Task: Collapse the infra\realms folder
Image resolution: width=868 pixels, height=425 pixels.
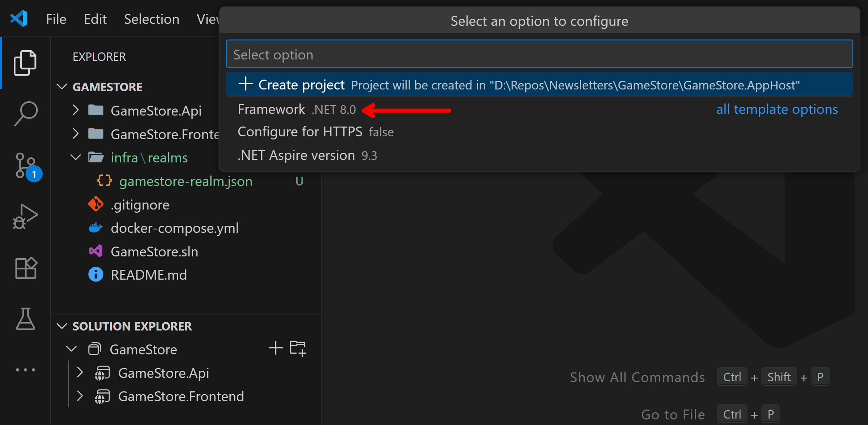Action: click(75, 157)
